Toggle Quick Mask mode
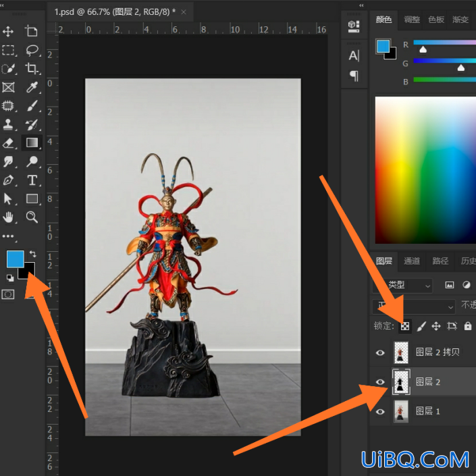The image size is (476, 476). [8, 294]
